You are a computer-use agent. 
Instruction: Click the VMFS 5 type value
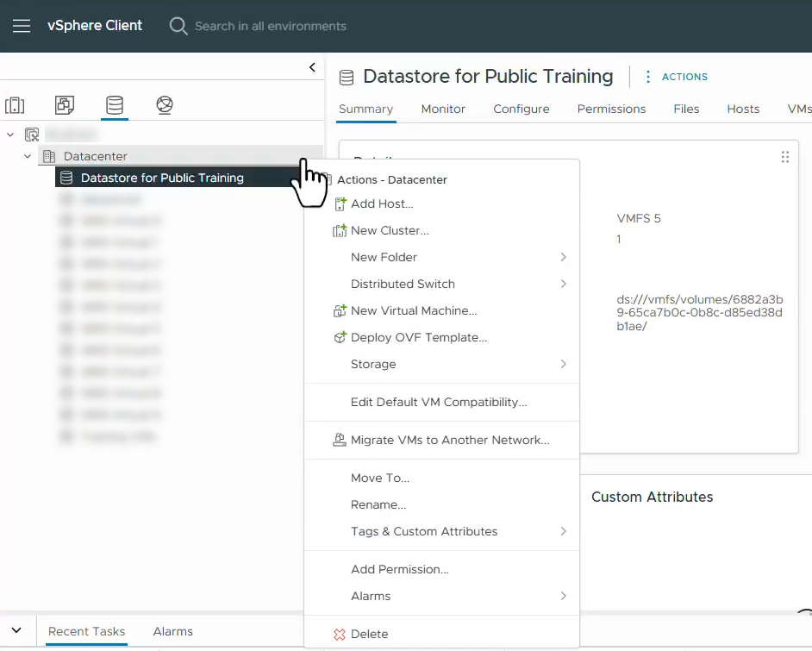639,218
